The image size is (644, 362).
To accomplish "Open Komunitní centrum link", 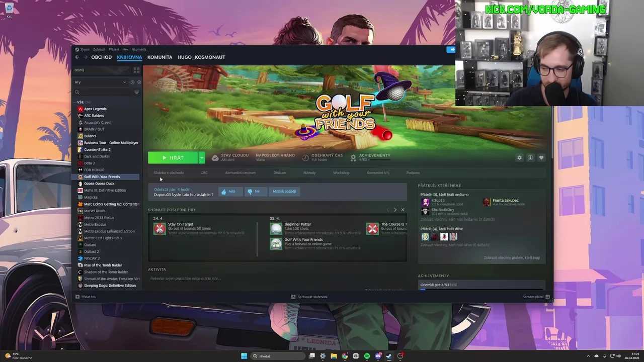I will click(240, 172).
